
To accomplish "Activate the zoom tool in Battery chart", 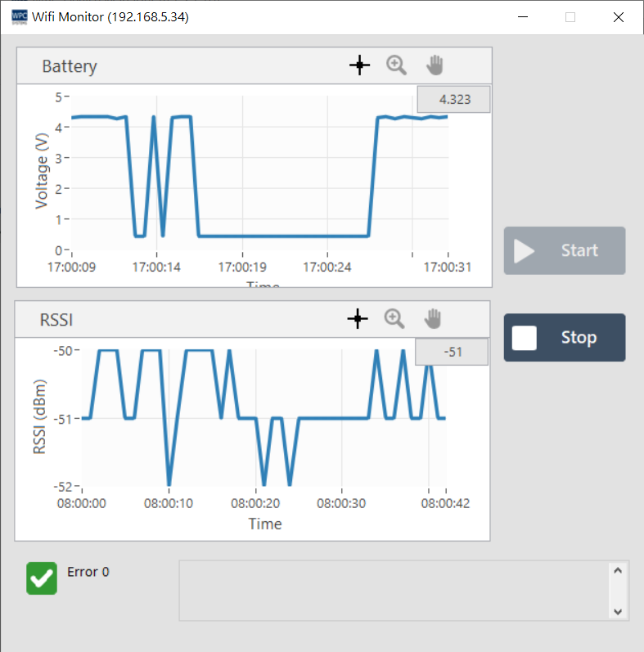I will [397, 65].
